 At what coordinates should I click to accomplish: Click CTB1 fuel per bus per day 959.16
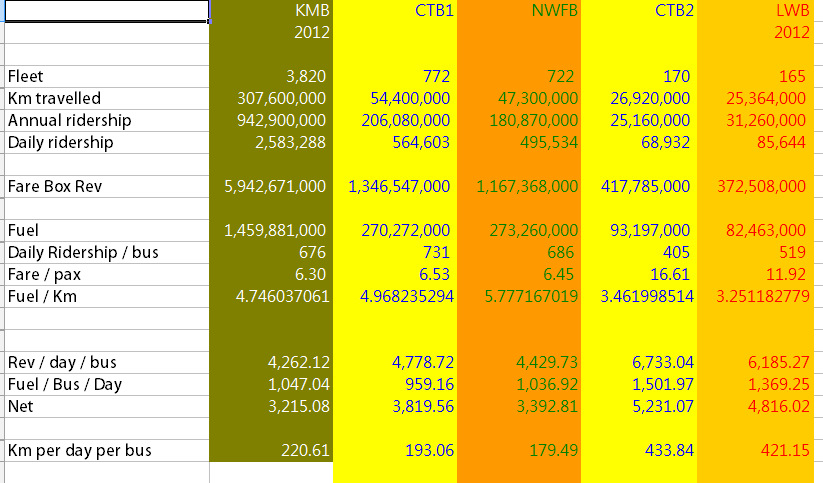pyautogui.click(x=429, y=384)
